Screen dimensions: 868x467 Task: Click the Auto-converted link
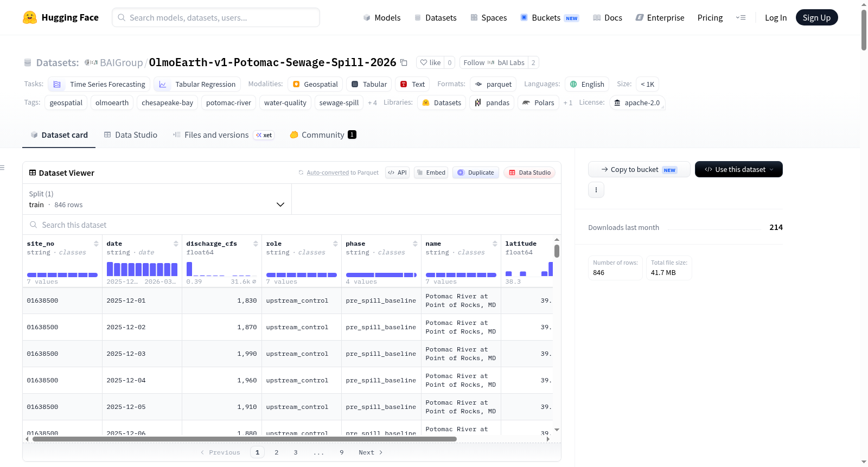coord(328,172)
